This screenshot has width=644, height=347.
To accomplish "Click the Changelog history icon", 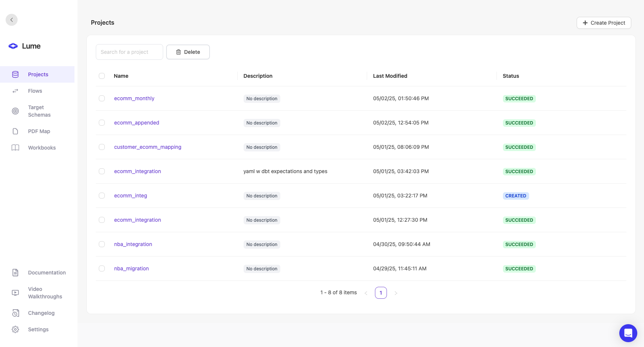I will pyautogui.click(x=15, y=313).
